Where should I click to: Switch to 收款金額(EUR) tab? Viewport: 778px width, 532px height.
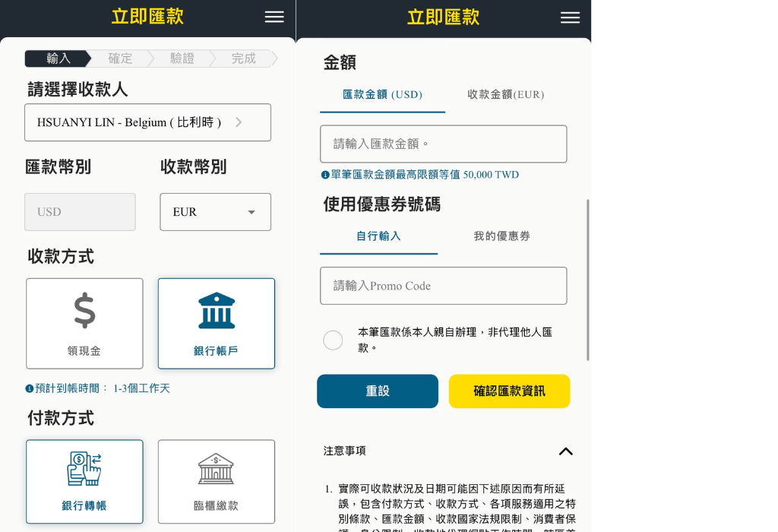505,95
